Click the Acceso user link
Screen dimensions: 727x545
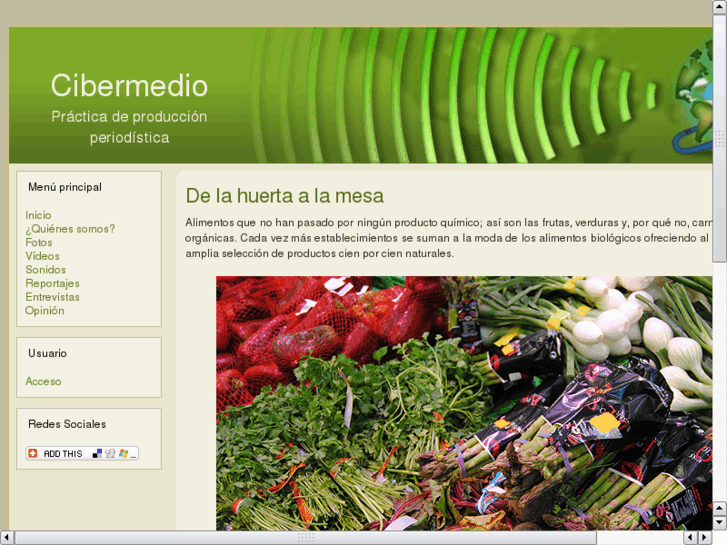click(43, 381)
